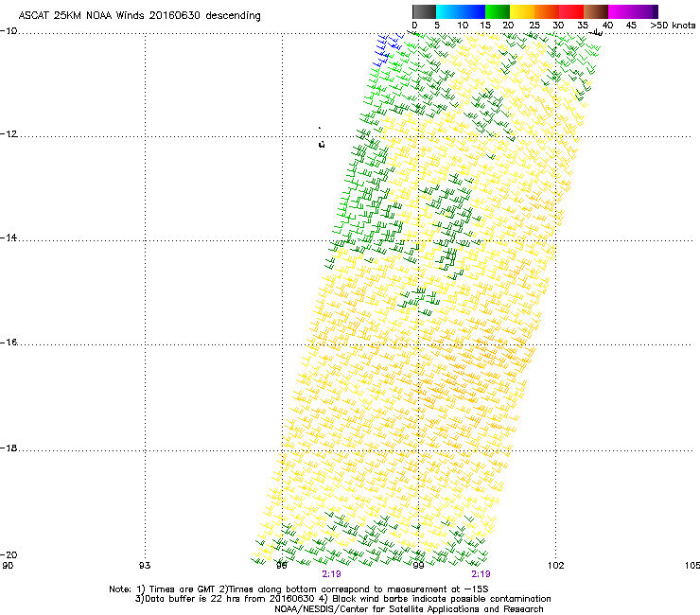
Task: Click the '102' longitude axis label
Action: (x=556, y=566)
